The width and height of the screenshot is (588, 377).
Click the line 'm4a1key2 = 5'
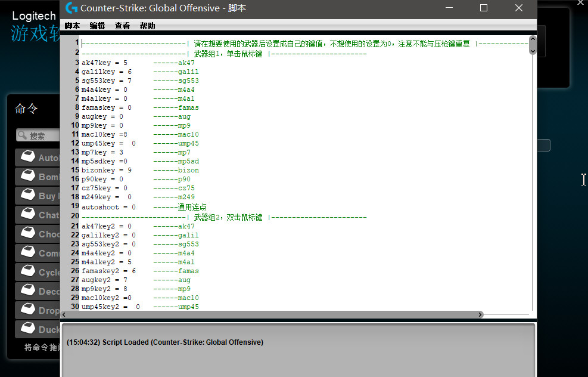107,262
